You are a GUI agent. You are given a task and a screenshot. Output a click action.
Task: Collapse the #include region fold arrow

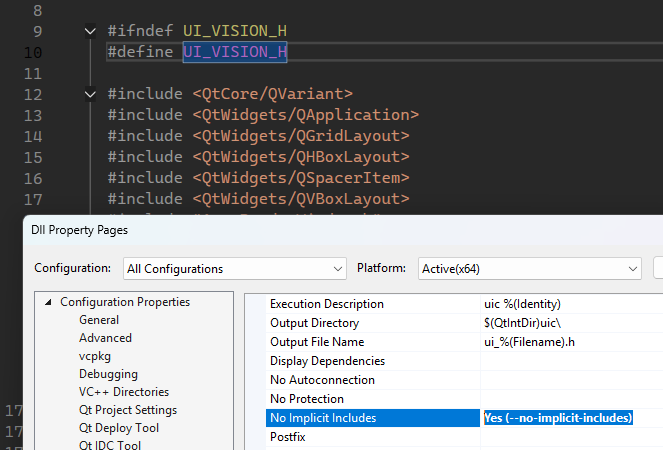click(x=92, y=94)
